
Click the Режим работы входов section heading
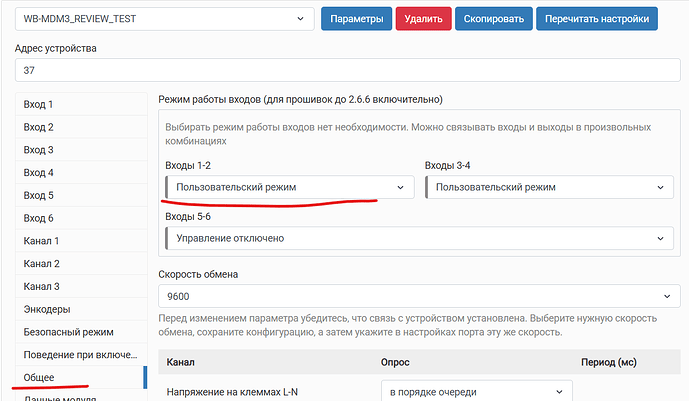click(301, 100)
